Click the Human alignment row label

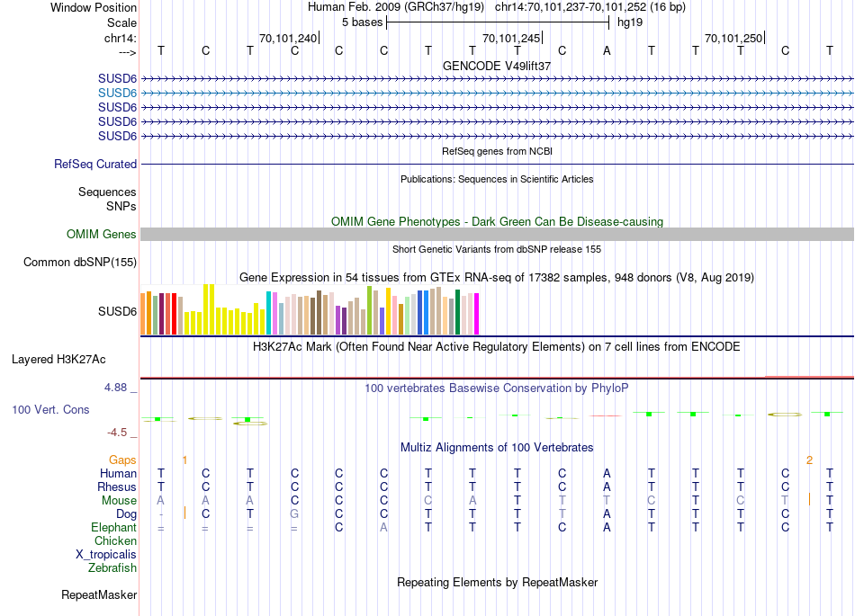(x=118, y=473)
